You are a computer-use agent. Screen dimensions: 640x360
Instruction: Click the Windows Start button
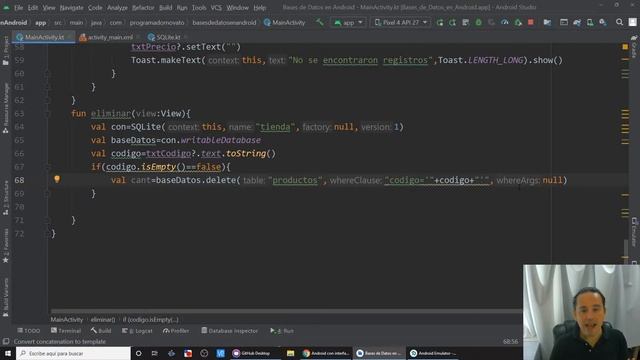pos(7,353)
